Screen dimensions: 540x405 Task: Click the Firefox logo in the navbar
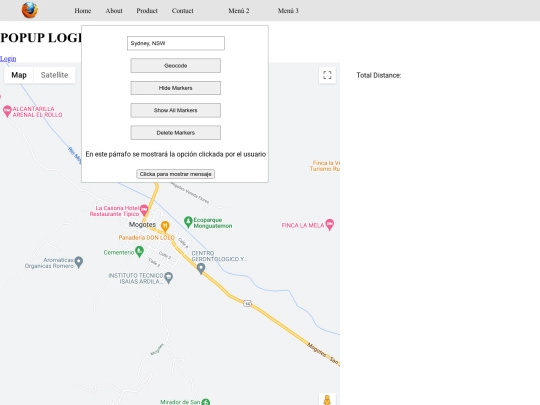30,10
